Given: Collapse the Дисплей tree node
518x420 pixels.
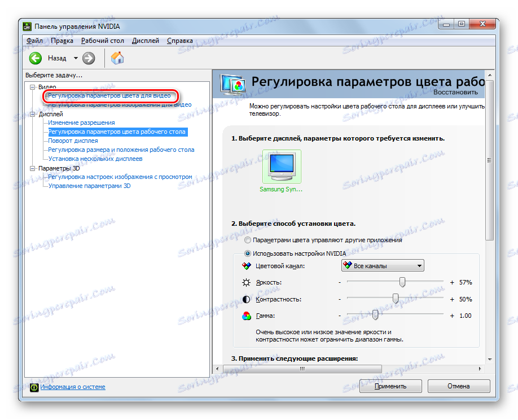Looking at the screenshot, I should click(32, 115).
